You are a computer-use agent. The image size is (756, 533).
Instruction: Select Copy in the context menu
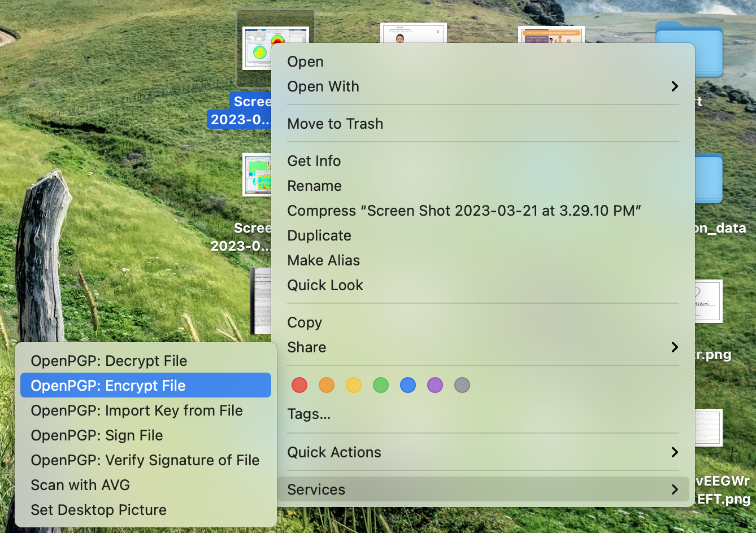pos(483,322)
